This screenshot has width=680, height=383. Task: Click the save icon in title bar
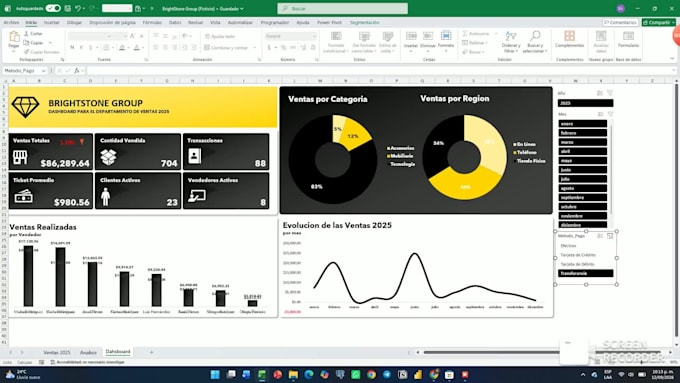pyautogui.click(x=68, y=8)
